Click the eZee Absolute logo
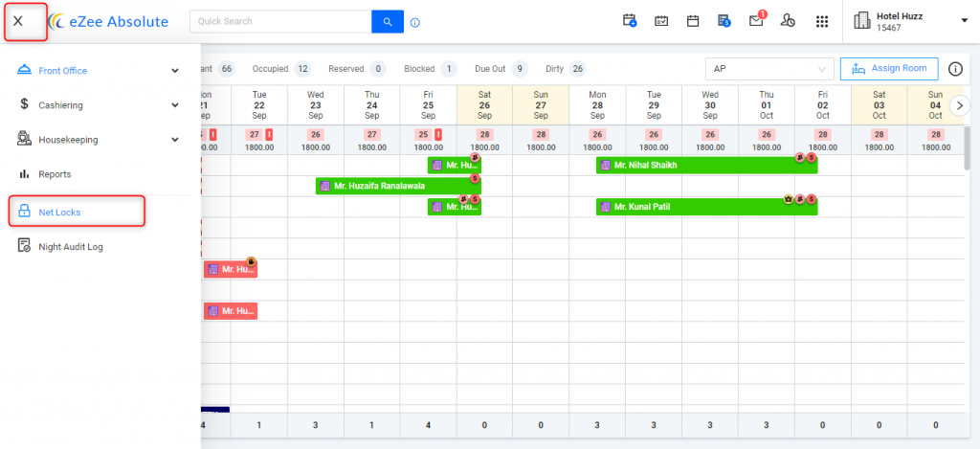This screenshot has width=980, height=449. (108, 21)
